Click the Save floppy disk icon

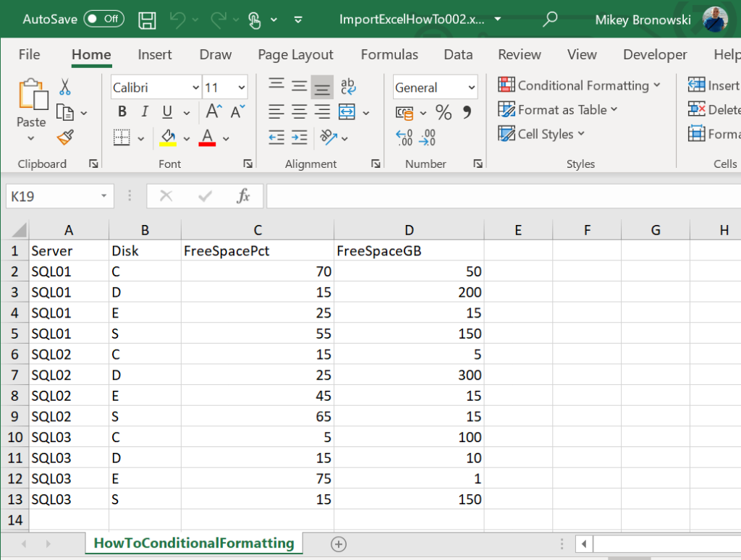click(147, 20)
